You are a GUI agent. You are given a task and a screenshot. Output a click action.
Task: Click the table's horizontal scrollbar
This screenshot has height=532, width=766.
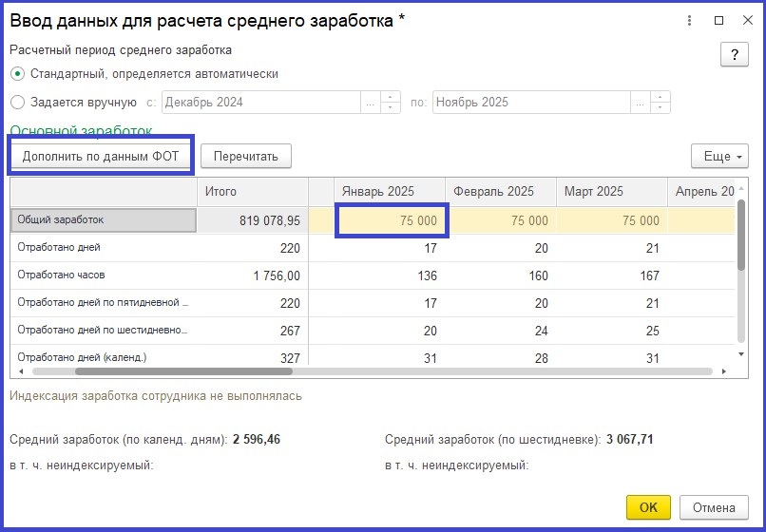point(285,371)
